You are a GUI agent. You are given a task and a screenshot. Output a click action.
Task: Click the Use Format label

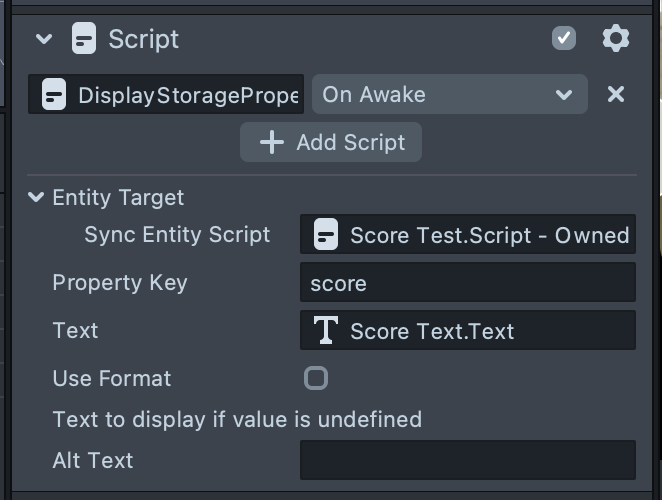tap(112, 378)
